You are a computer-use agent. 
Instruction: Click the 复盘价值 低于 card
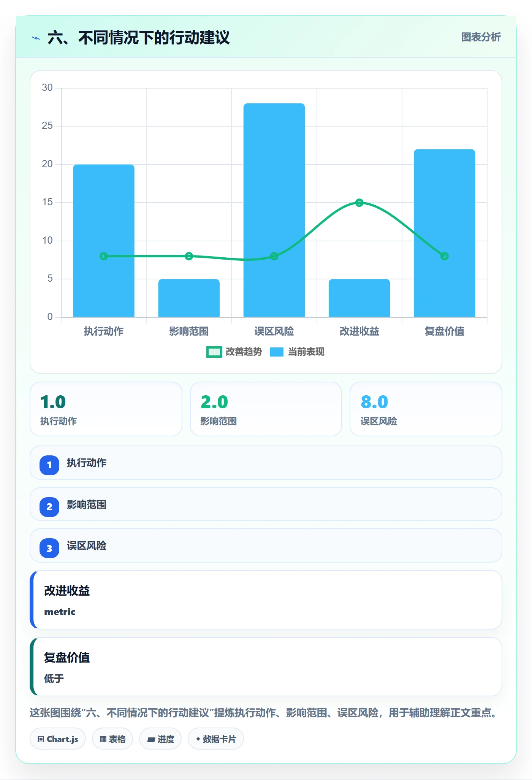(x=266, y=667)
